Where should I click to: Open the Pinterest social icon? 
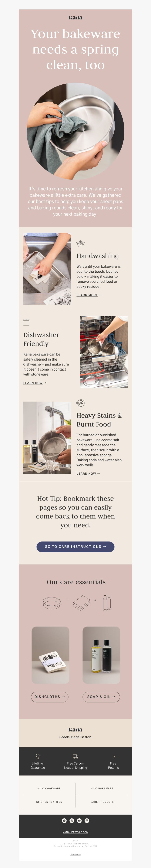pyautogui.click(x=72, y=820)
